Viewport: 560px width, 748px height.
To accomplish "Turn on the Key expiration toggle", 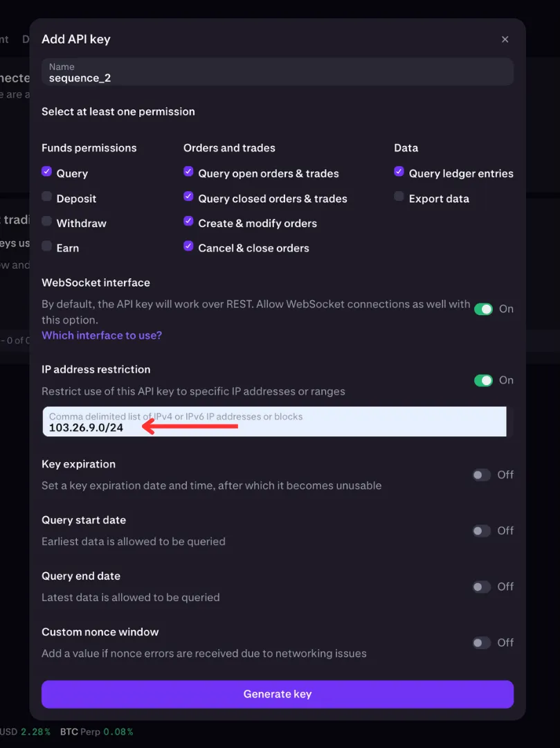I will (x=481, y=474).
